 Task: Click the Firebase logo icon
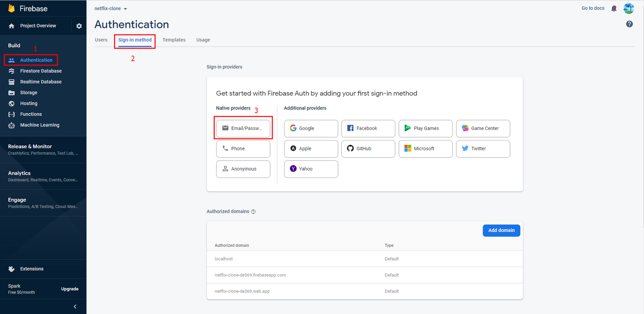pos(11,8)
